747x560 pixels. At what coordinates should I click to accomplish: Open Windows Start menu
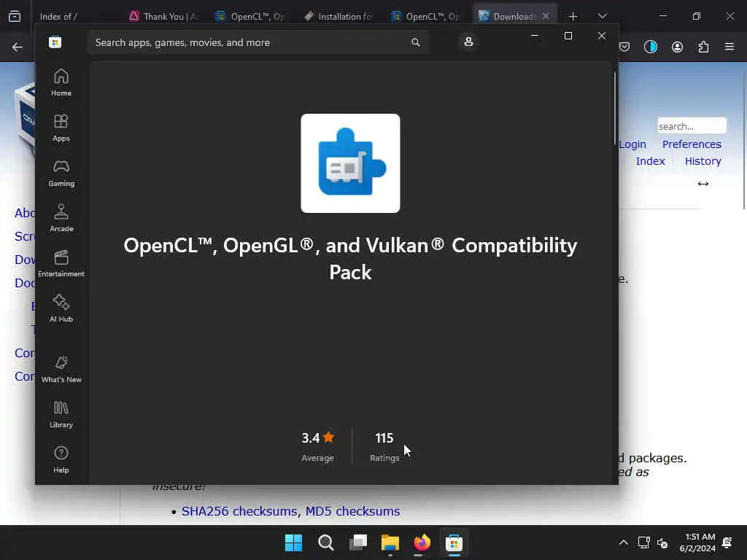click(293, 542)
